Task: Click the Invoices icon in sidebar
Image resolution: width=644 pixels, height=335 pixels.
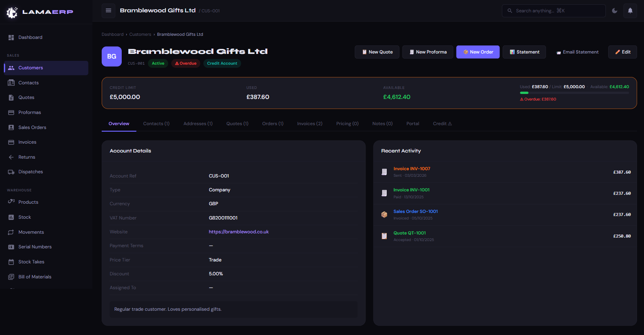Action: pyautogui.click(x=11, y=142)
